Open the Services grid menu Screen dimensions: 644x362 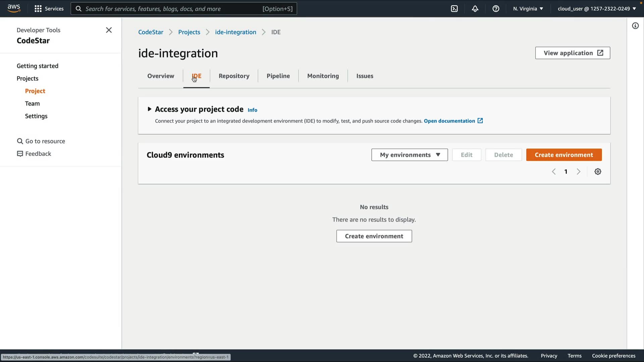[49, 9]
